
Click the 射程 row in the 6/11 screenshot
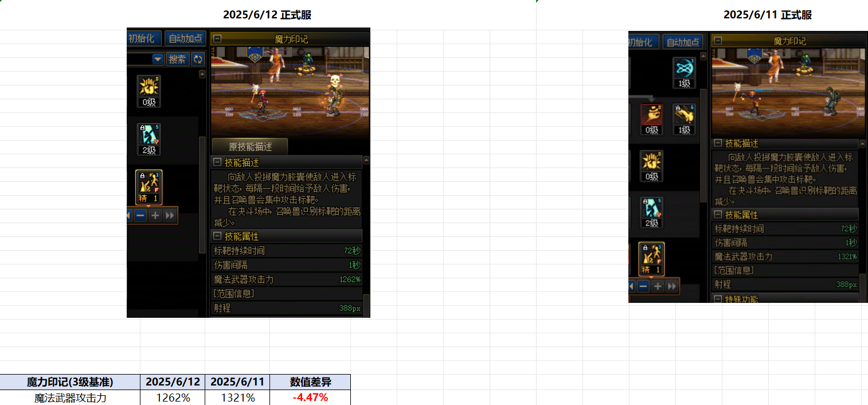[x=785, y=285]
